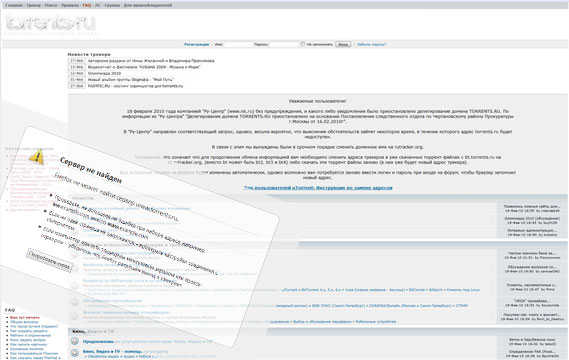The image size is (569, 360).
Task: Open last post '"VEGA" провайдер...'
Action: coord(532,301)
